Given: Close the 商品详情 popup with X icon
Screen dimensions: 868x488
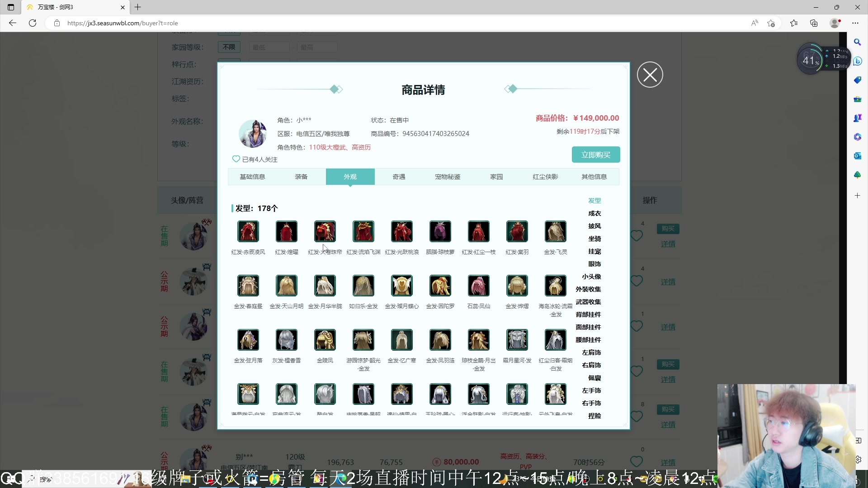Looking at the screenshot, I should 650,75.
